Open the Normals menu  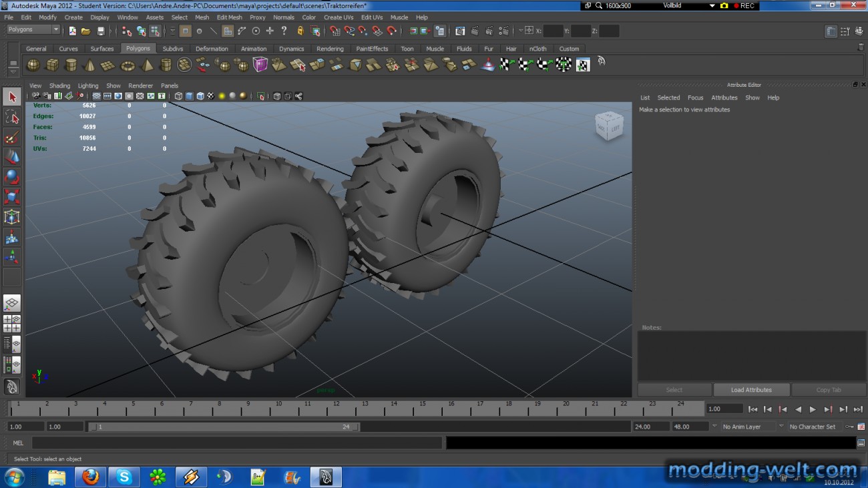(x=284, y=17)
